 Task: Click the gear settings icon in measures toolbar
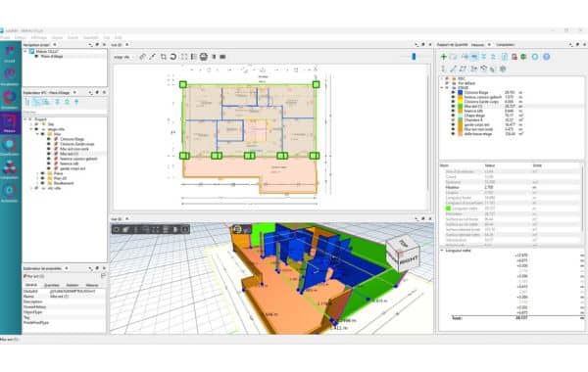(x=503, y=69)
